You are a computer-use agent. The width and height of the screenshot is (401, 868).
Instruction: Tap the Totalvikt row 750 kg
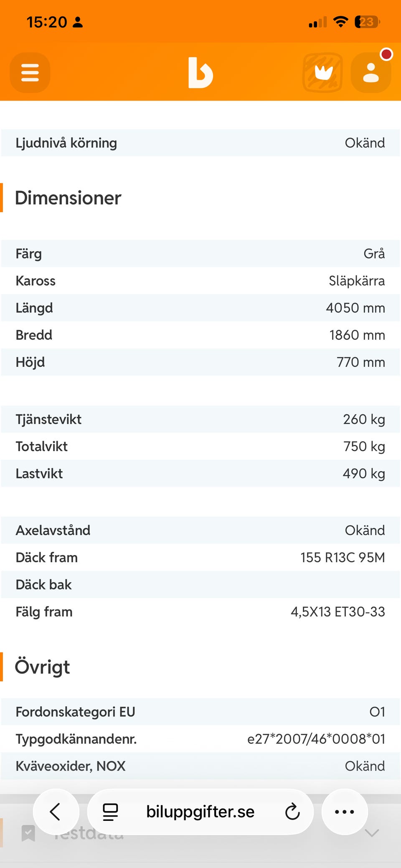click(x=200, y=446)
